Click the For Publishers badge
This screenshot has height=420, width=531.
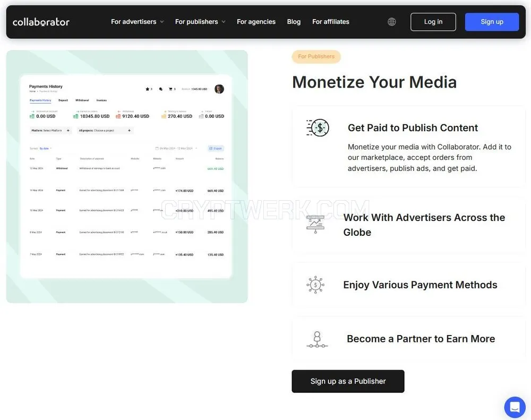point(316,57)
